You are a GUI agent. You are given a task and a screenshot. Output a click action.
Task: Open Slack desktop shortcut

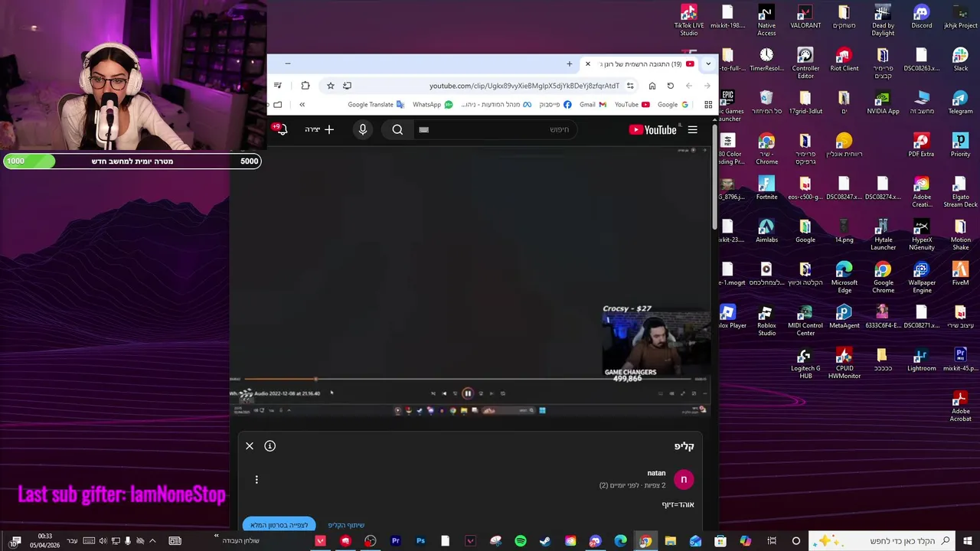pos(960,60)
